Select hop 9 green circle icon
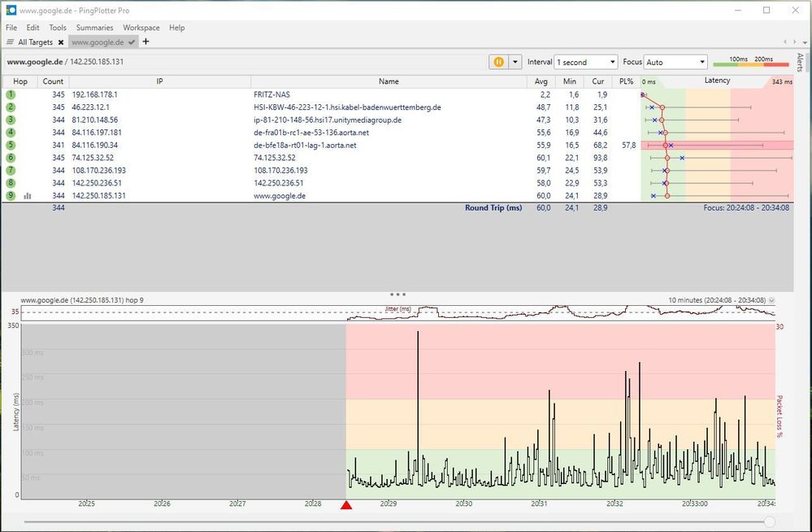The height and width of the screenshot is (532, 812). tap(11, 195)
